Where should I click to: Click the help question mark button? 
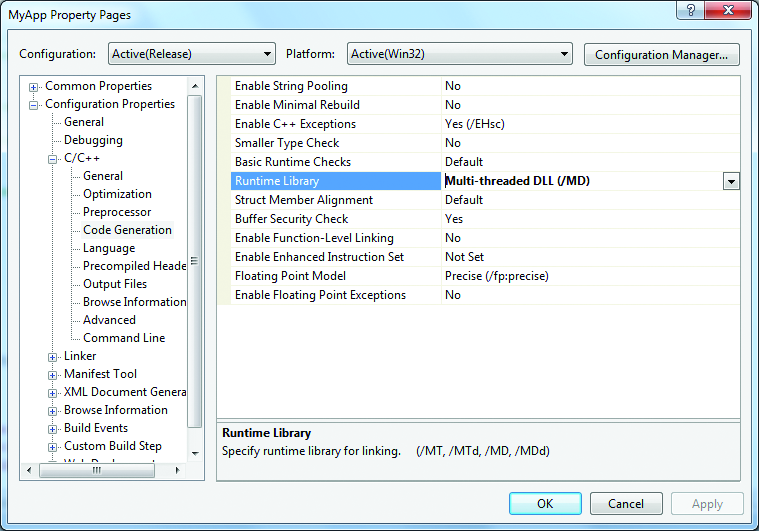688,11
